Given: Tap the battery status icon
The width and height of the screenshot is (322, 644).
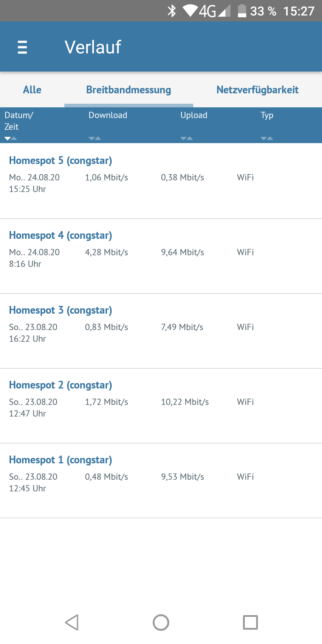Looking at the screenshot, I should [242, 11].
